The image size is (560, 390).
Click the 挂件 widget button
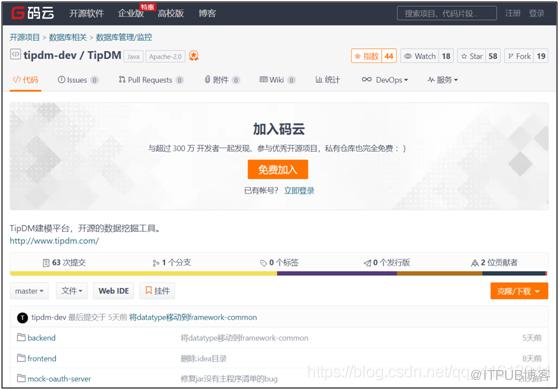tap(157, 291)
